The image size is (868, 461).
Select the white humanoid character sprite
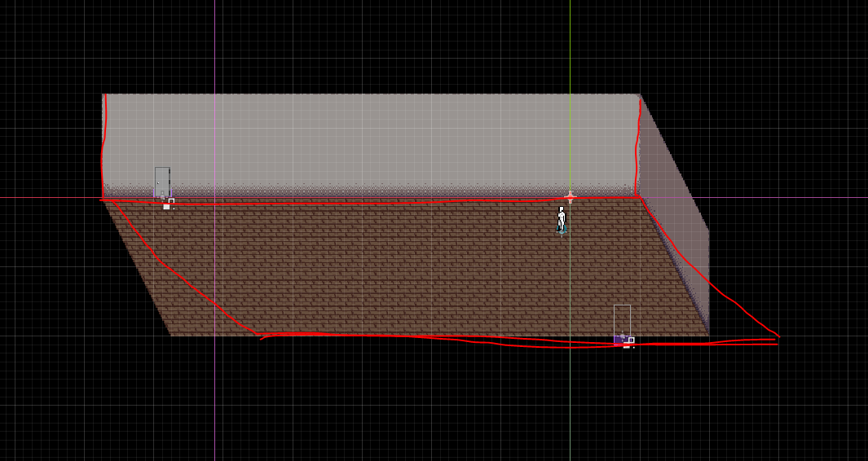click(x=562, y=218)
